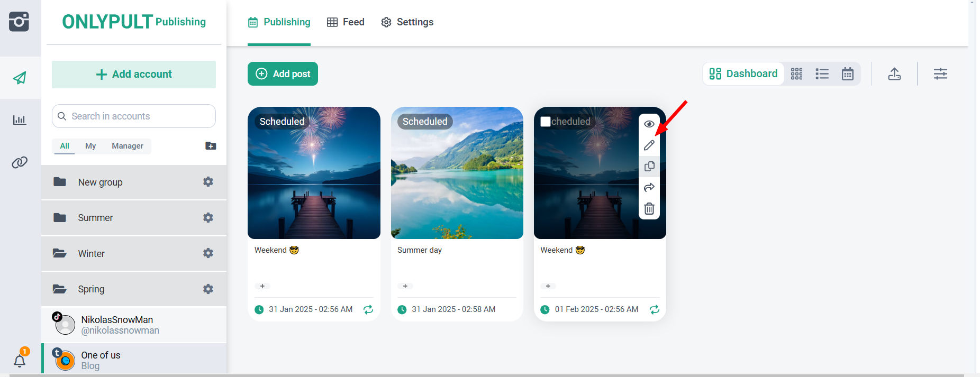The width and height of the screenshot is (980, 377).
Task: Open New group settings gear
Action: click(x=208, y=182)
